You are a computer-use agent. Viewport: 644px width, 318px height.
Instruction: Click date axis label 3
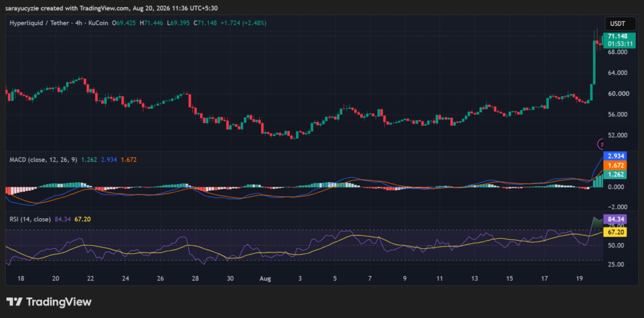pyautogui.click(x=300, y=278)
